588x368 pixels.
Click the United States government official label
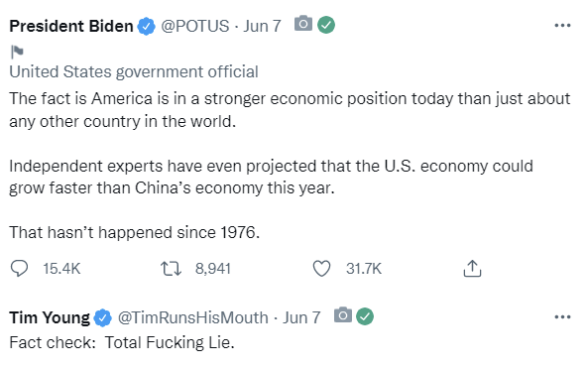tap(134, 71)
